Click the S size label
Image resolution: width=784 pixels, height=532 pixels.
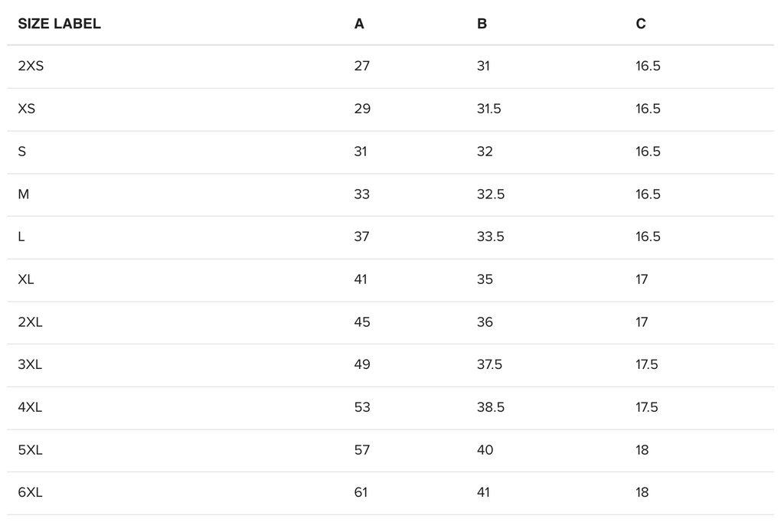coord(22,152)
